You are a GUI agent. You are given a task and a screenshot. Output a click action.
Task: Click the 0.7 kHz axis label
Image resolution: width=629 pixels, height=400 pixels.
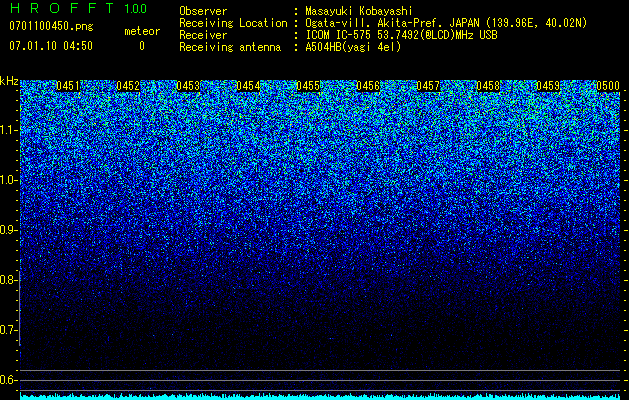click(x=8, y=330)
